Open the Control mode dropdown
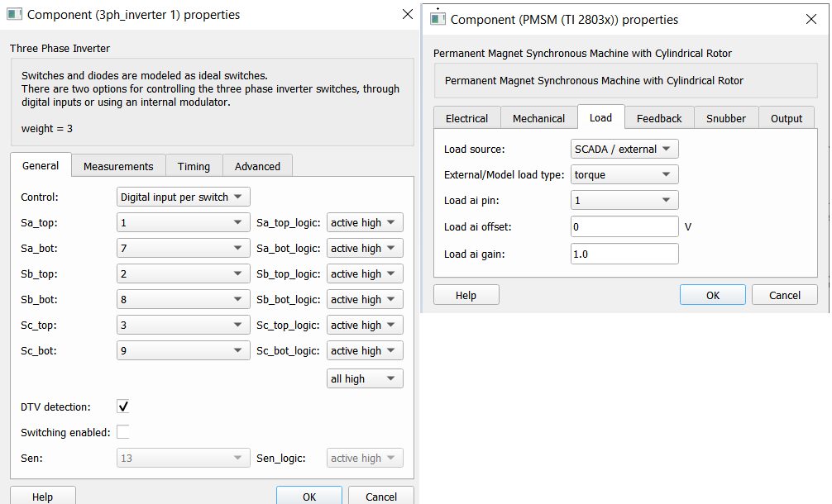Screen dimensions: 832x504 [x=183, y=197]
